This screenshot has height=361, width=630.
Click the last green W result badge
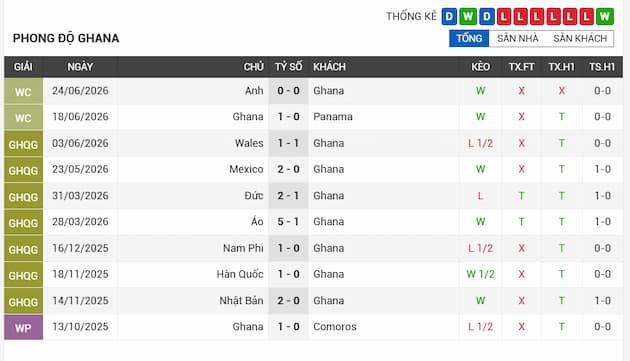(604, 16)
